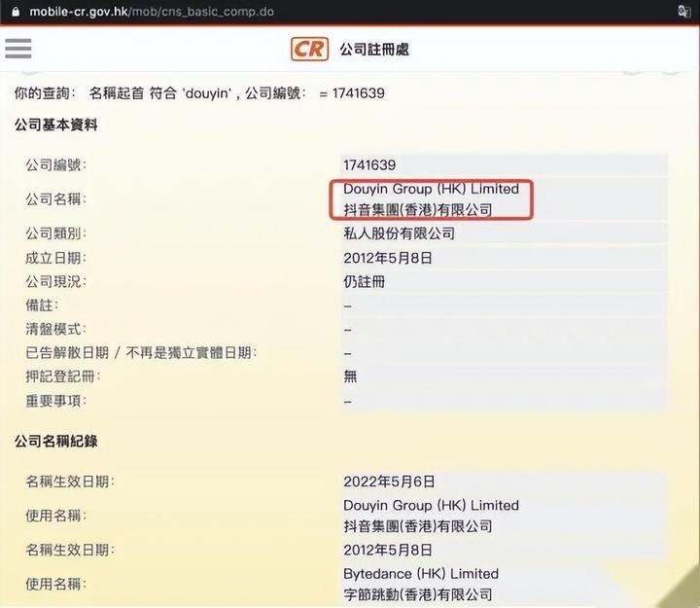
Task: Click 抖音集團(香港)有限公司 in name history
Action: (x=418, y=526)
